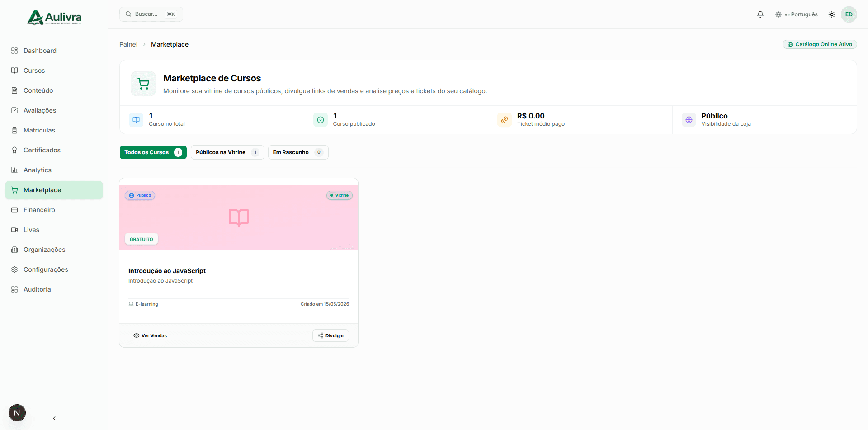This screenshot has width=868, height=430.
Task: Select Todos os Cursos tab
Action: coord(153,152)
